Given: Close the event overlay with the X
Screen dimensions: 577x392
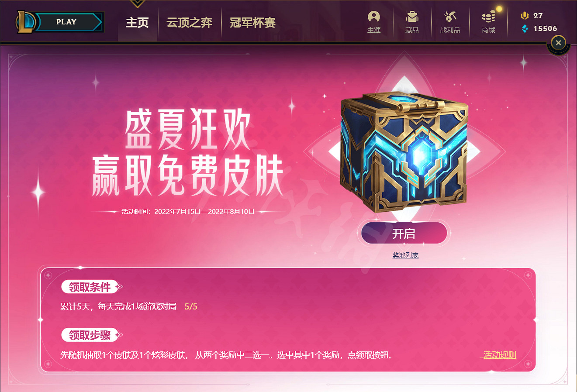Looking at the screenshot, I should [x=558, y=43].
